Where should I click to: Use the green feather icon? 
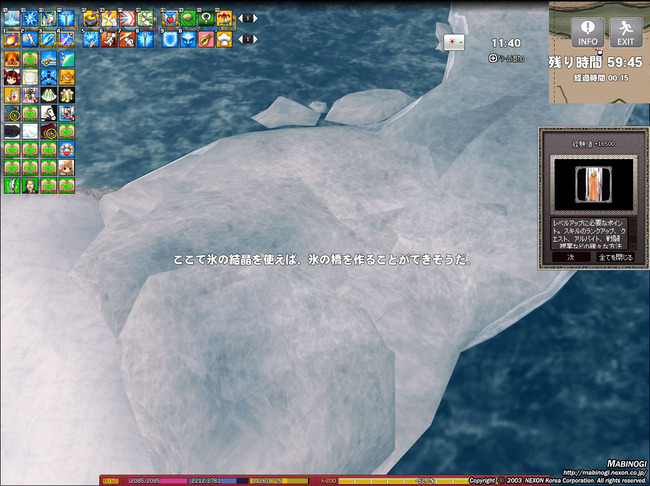tap(12, 185)
